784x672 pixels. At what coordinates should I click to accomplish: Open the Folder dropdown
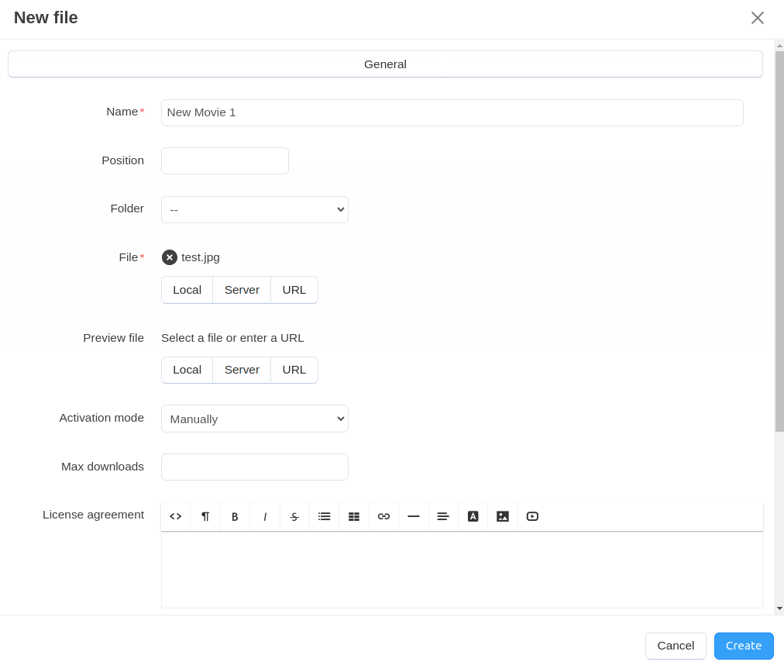click(255, 209)
